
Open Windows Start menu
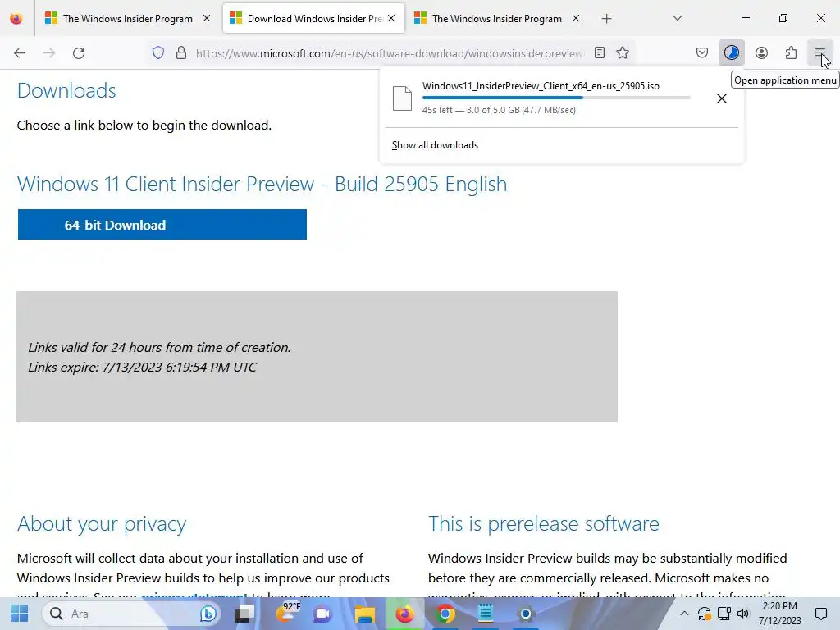(x=20, y=614)
